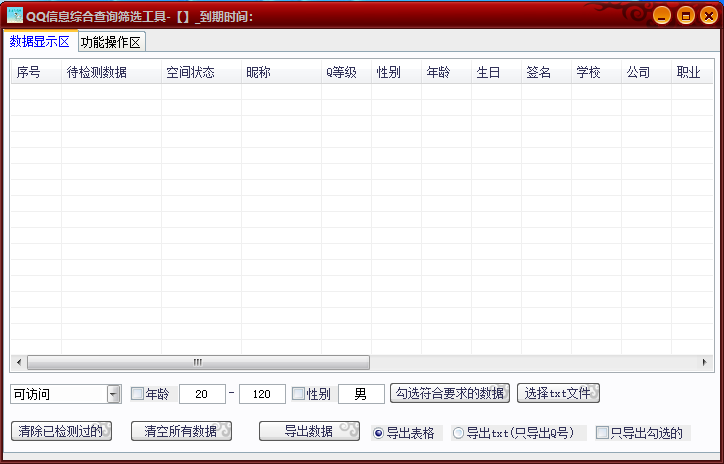Image resolution: width=724 pixels, height=464 pixels.
Task: Close the QQ query tool window
Action: click(x=709, y=16)
